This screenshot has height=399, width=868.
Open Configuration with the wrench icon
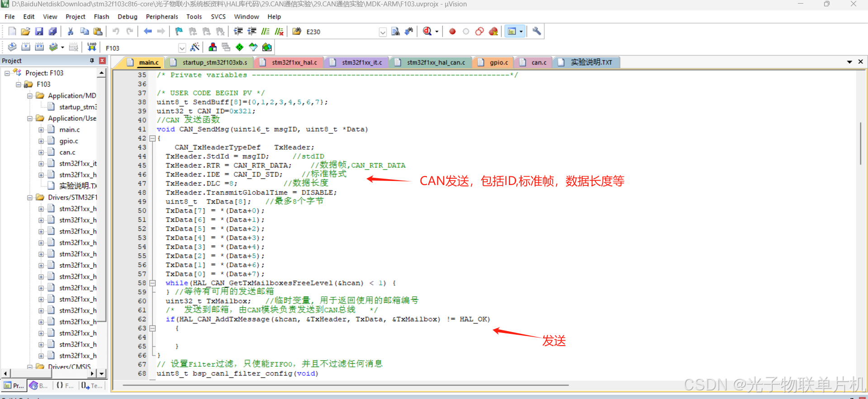(x=536, y=31)
